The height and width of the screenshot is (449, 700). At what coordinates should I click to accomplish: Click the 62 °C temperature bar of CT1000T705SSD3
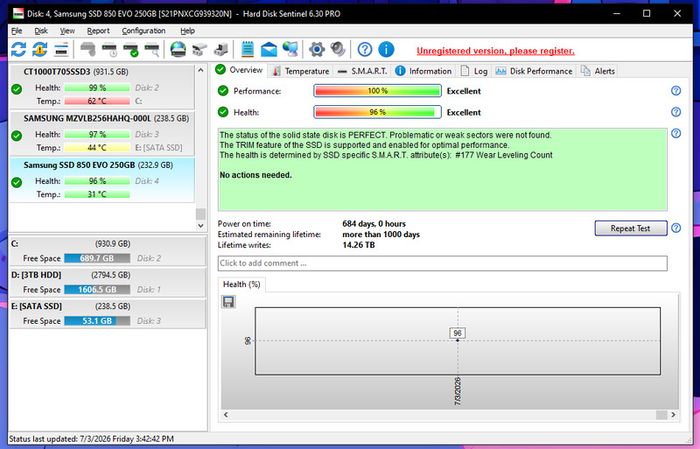pyautogui.click(x=97, y=101)
